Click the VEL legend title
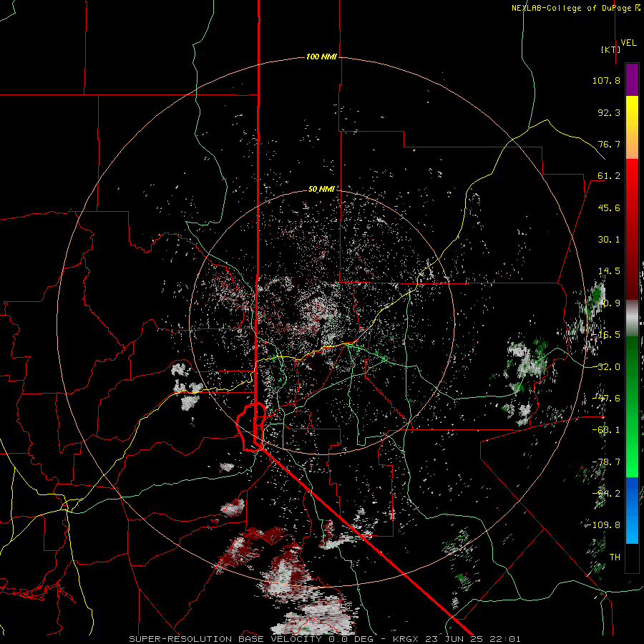 coord(628,43)
